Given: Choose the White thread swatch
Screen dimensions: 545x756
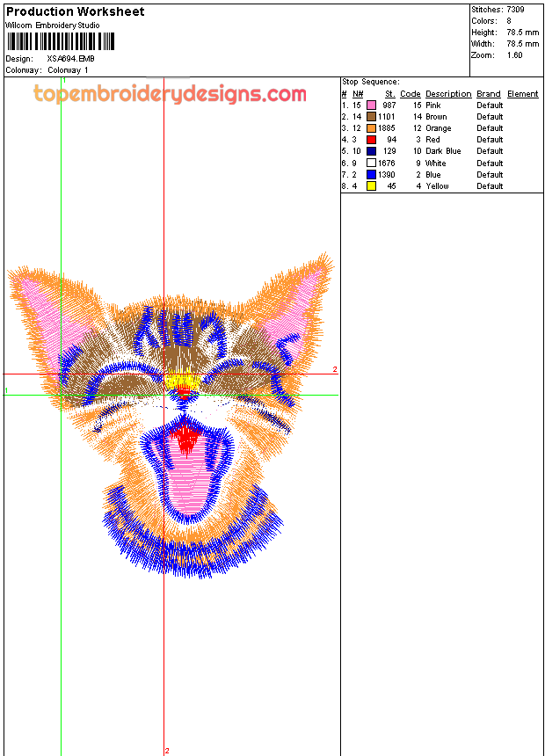Looking at the screenshot, I should coord(371,164).
